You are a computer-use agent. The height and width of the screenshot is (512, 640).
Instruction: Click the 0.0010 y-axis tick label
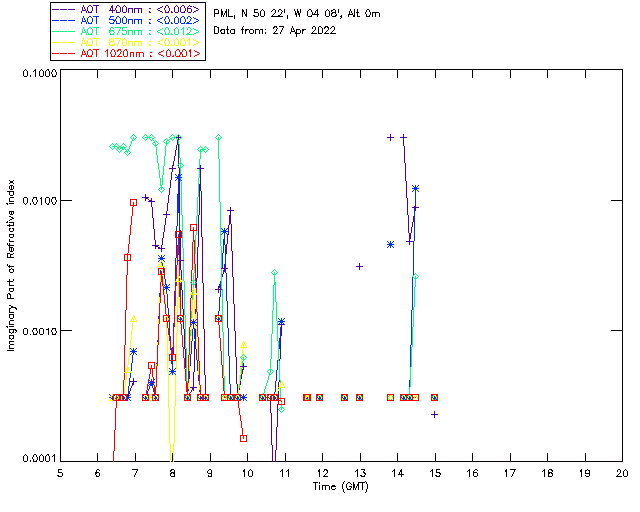(x=39, y=331)
